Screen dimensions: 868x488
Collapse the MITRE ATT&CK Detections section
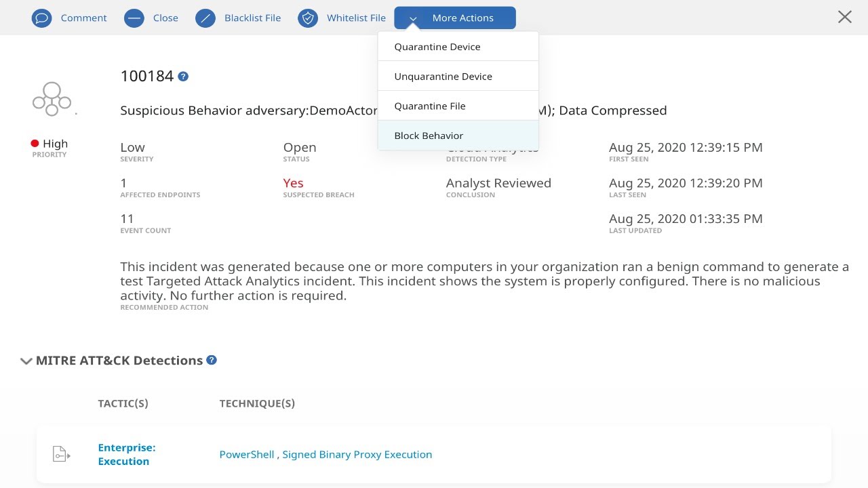click(x=26, y=361)
